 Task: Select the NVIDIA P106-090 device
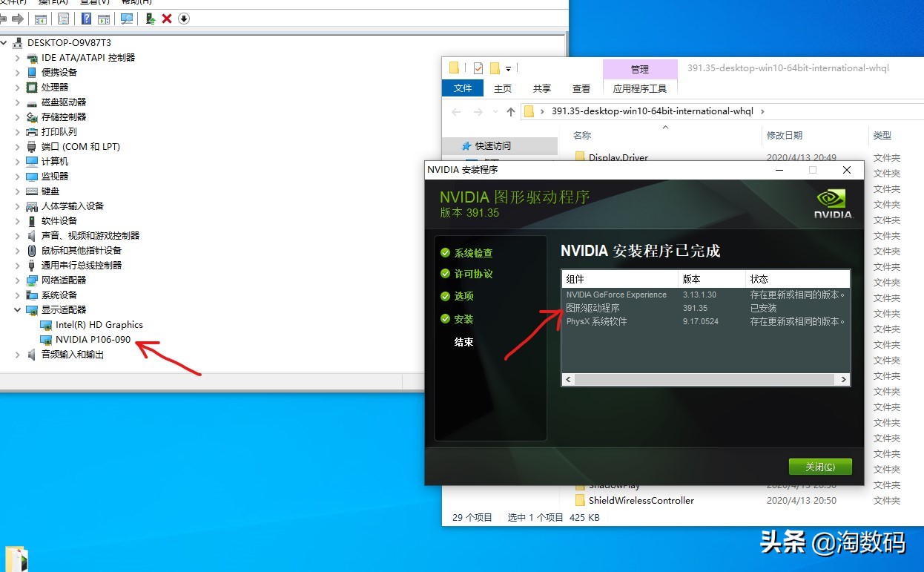[93, 339]
